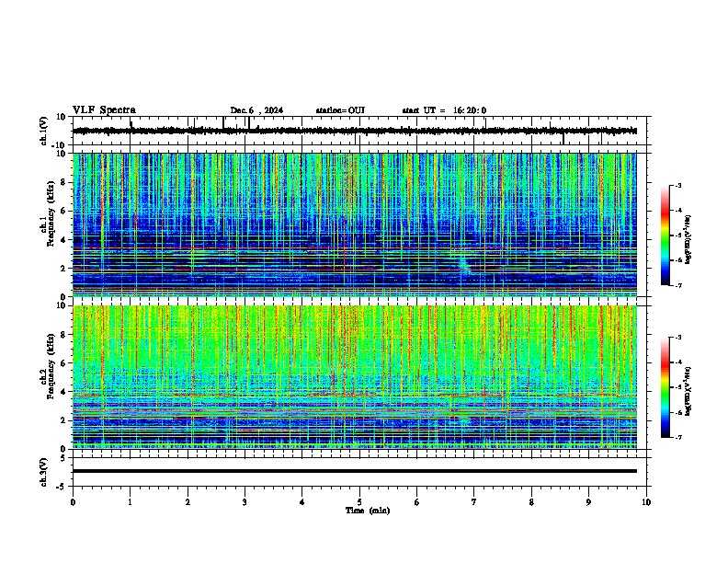Click the "ch.1(V)" vertical axis label

pos(44,131)
